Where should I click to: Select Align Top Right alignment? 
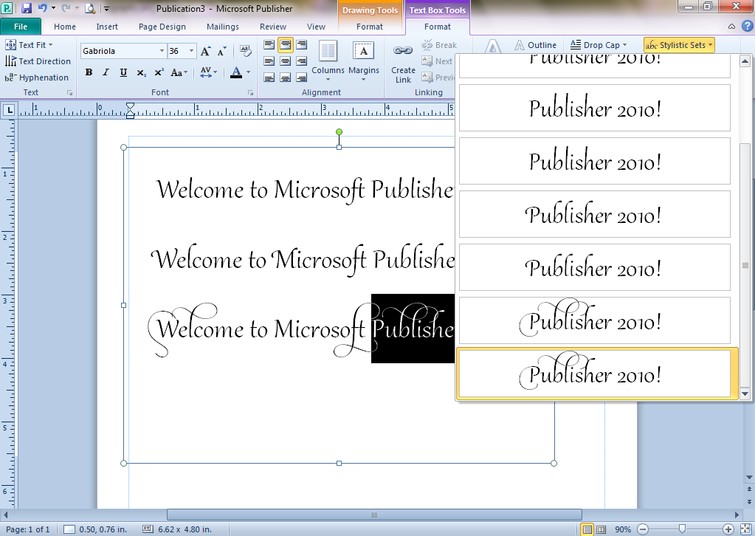[301, 45]
